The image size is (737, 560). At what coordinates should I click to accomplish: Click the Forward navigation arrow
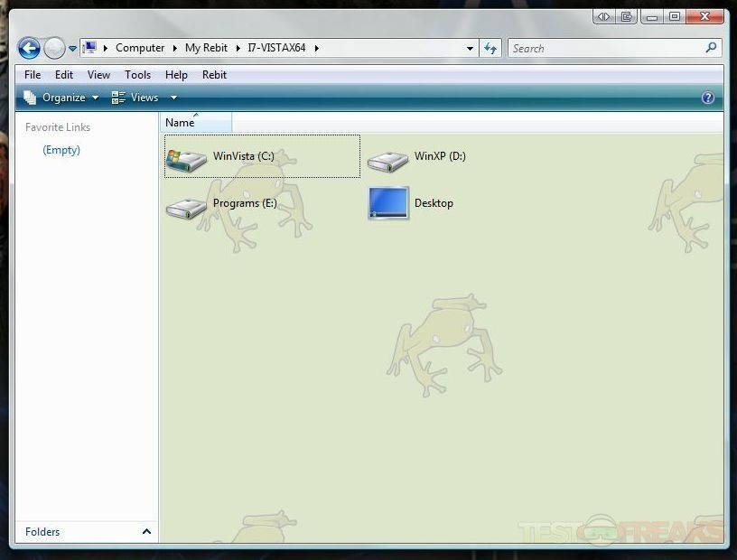point(54,49)
